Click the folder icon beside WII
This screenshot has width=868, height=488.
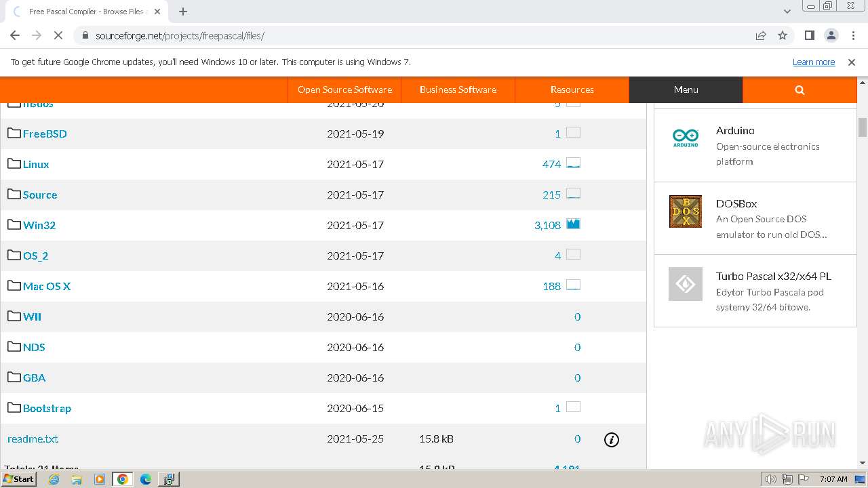click(x=14, y=316)
